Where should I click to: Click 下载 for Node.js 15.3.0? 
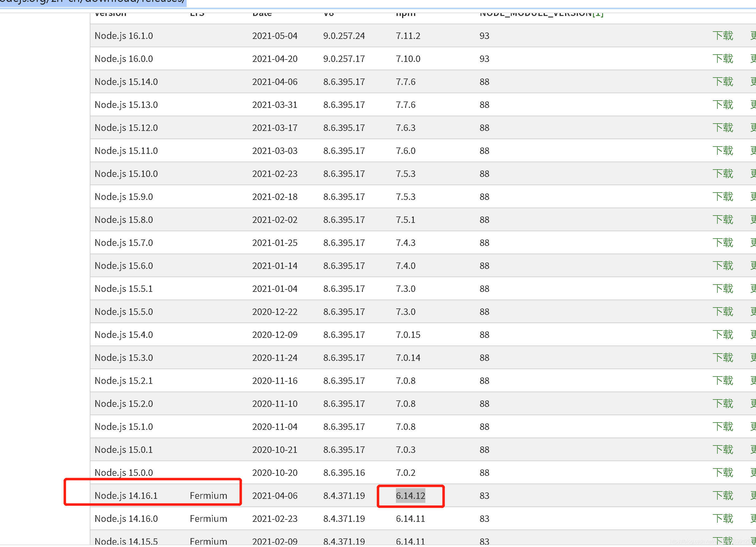[x=722, y=358]
